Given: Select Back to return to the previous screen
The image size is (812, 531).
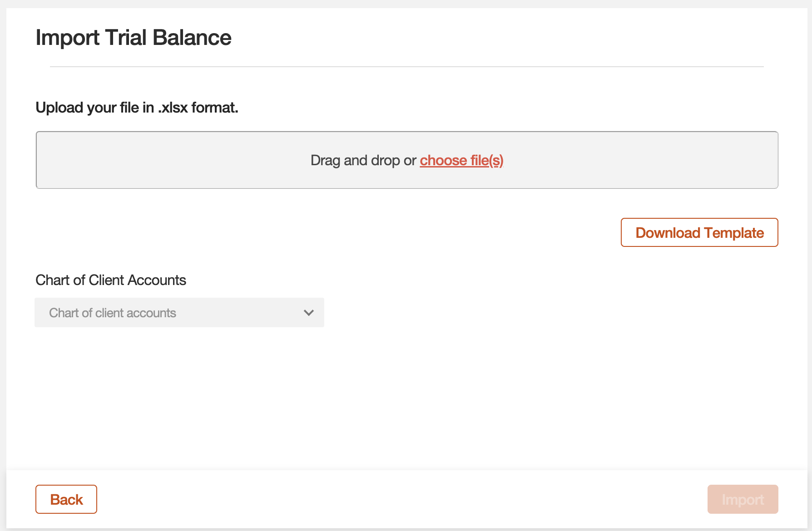Looking at the screenshot, I should (x=66, y=499).
